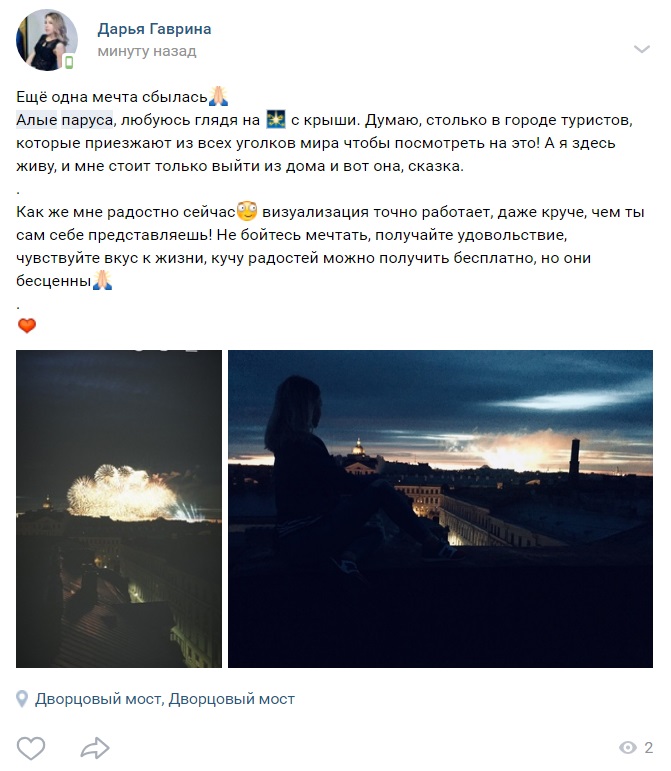The height and width of the screenshot is (771, 671).
Task: Click the fireworks emoji in the text
Action: tap(276, 119)
